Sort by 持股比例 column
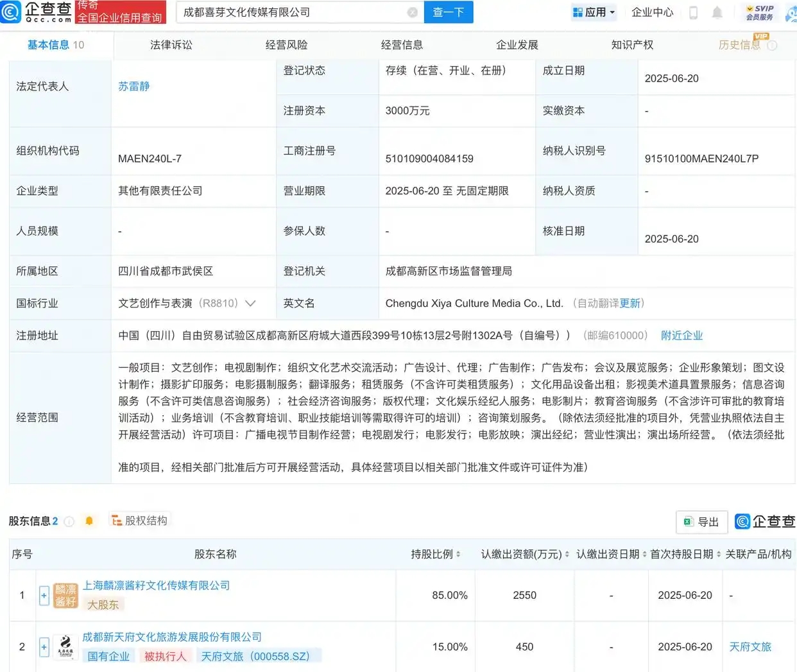 458,554
